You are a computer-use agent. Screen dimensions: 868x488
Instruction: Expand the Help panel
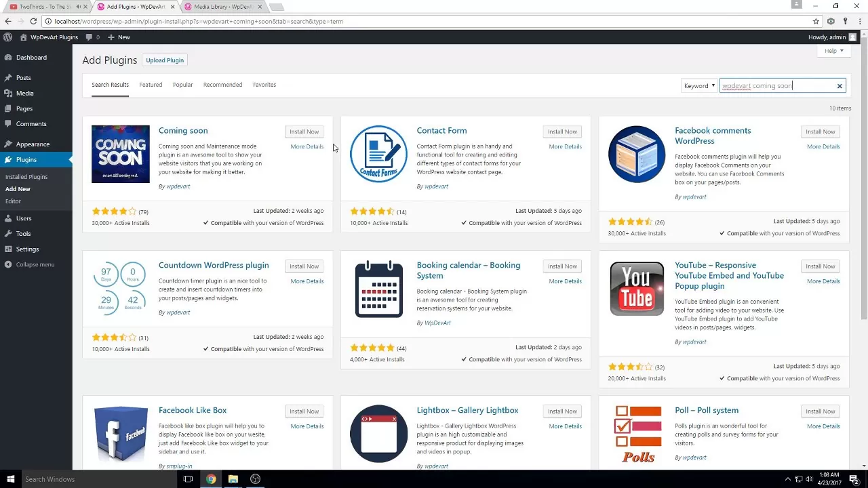833,51
